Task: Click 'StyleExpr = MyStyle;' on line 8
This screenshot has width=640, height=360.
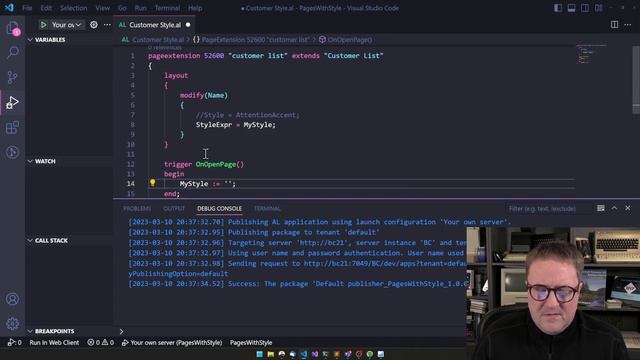Action: click(236, 125)
